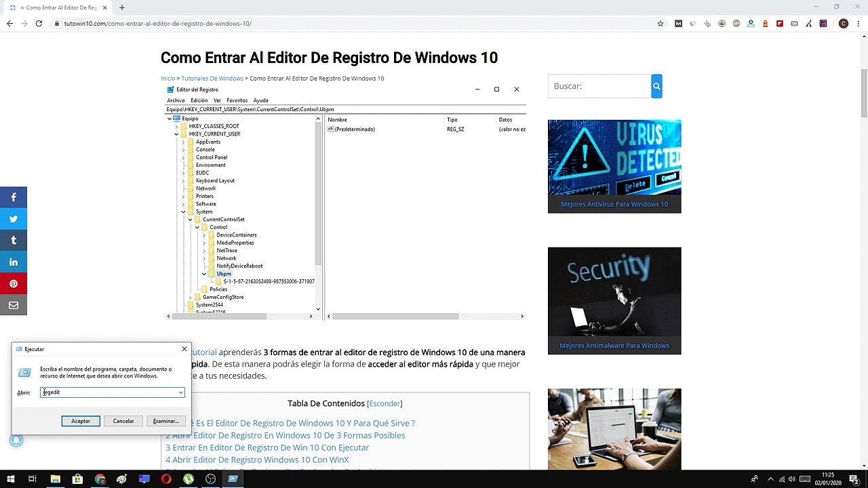Go back with browser back arrow
Viewport: 868px width, 488px height.
point(9,24)
